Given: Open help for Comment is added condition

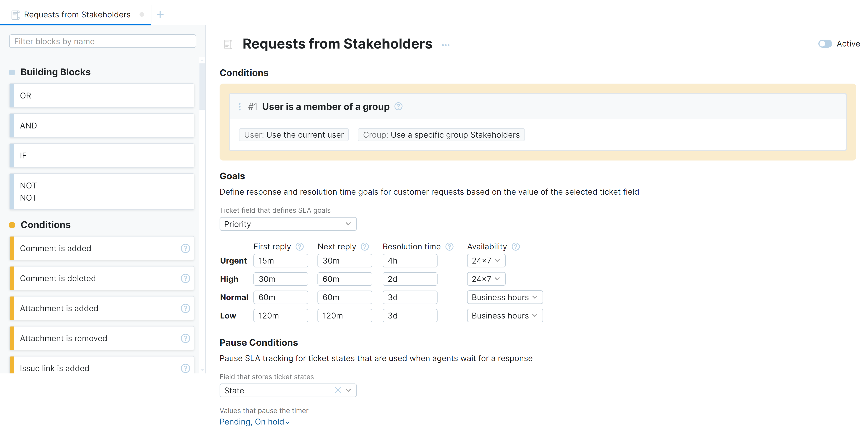Looking at the screenshot, I should tap(185, 248).
